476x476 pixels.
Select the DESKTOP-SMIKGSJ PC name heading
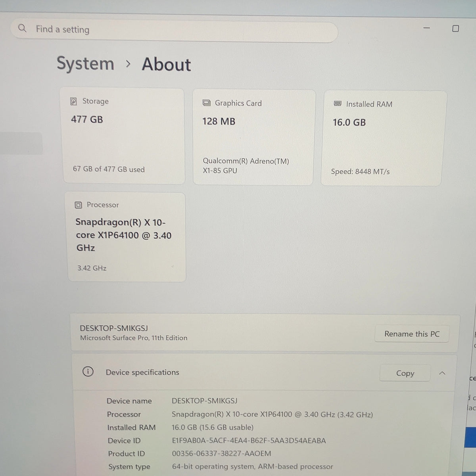114,328
